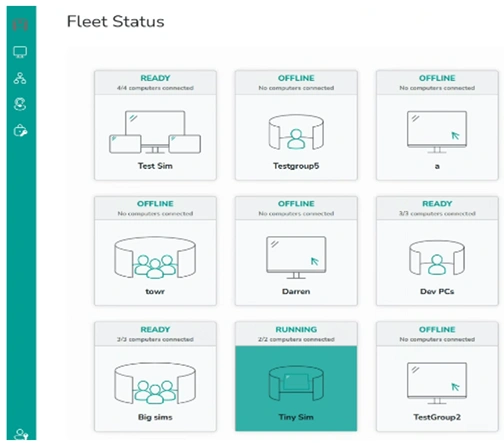Open the user profile sidebar icon
The height and width of the screenshot is (443, 504).
(20, 104)
